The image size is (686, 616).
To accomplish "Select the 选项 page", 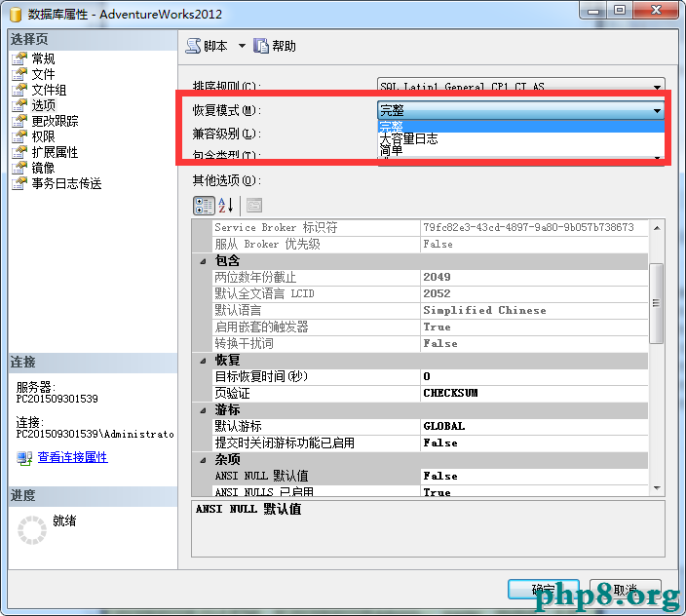I will 43,105.
